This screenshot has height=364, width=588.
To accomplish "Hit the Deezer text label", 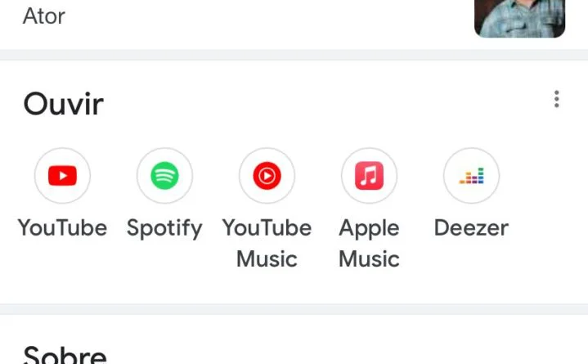I will click(x=471, y=227).
